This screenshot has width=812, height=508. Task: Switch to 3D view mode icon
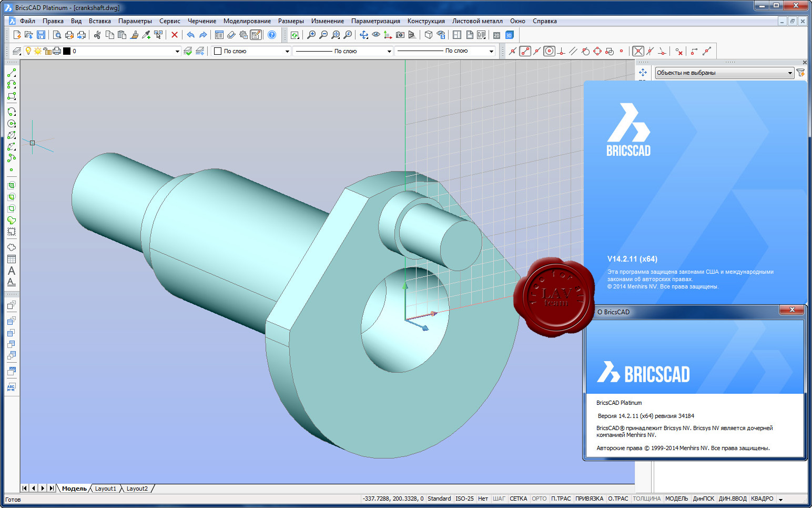coord(509,35)
